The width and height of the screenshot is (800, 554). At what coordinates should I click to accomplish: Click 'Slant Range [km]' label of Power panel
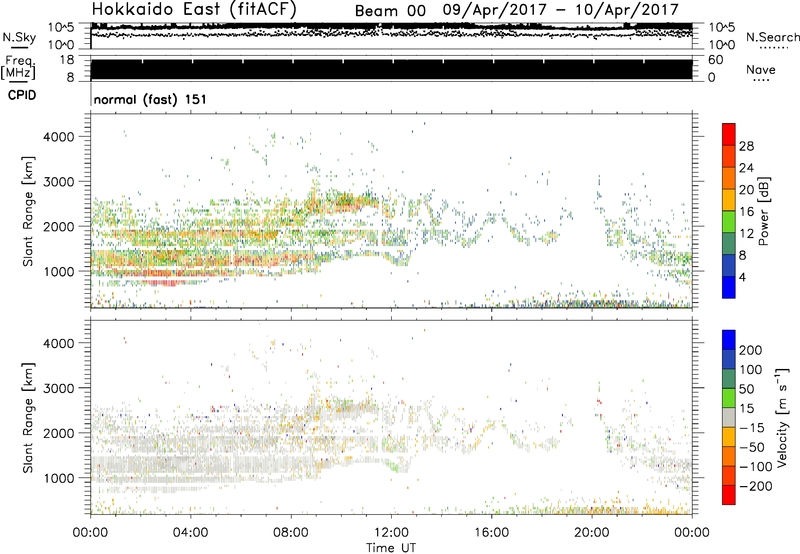(x=28, y=211)
